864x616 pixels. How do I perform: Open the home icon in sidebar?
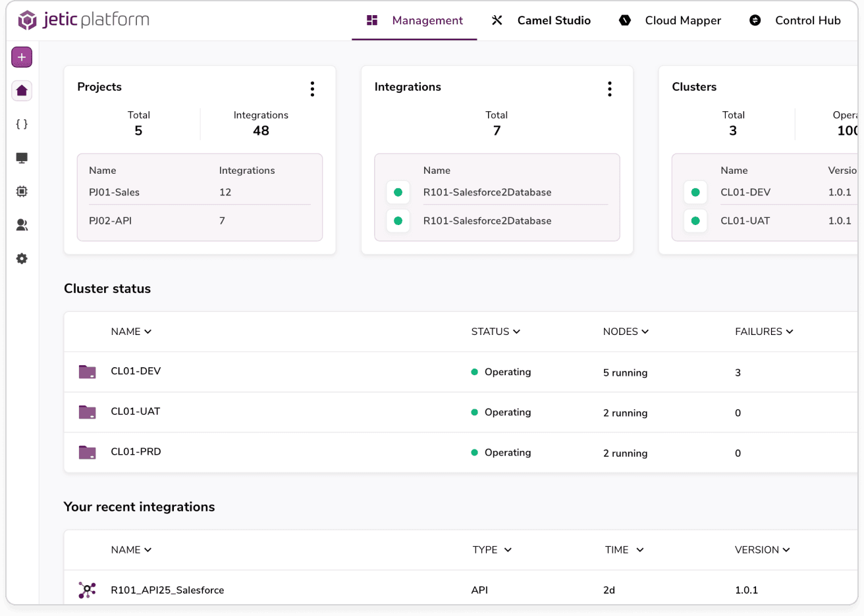point(22,91)
